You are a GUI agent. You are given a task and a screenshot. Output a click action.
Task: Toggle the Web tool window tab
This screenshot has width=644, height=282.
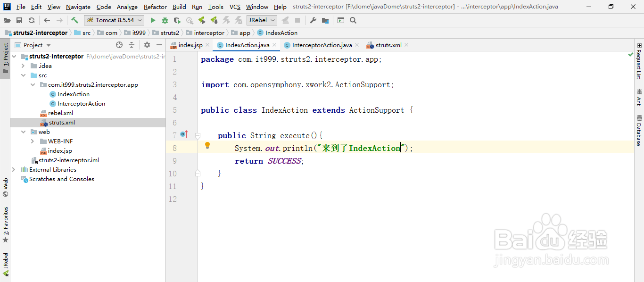point(5,187)
